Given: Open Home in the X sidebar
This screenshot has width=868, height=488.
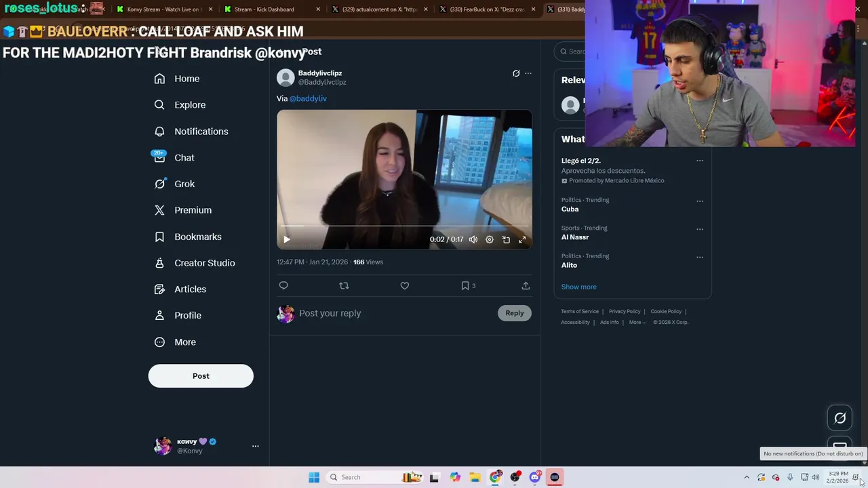Looking at the screenshot, I should [x=176, y=79].
